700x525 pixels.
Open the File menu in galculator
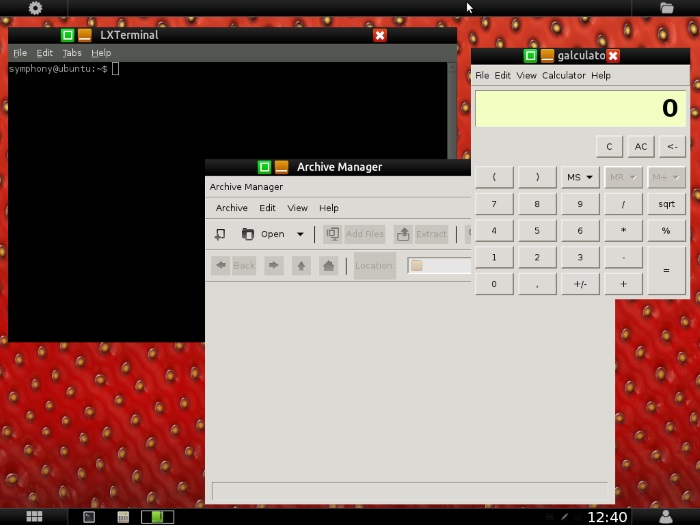coord(482,75)
